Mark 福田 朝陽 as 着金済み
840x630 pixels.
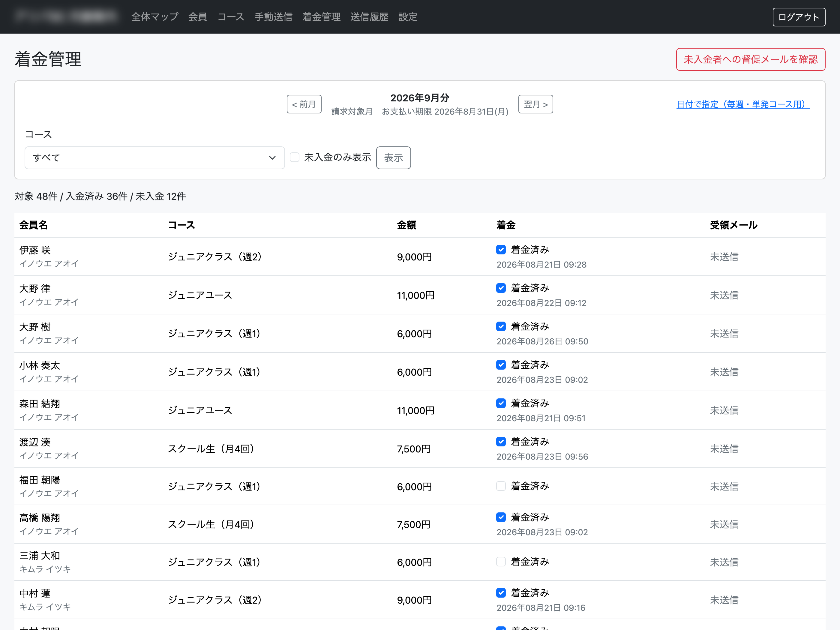[501, 486]
